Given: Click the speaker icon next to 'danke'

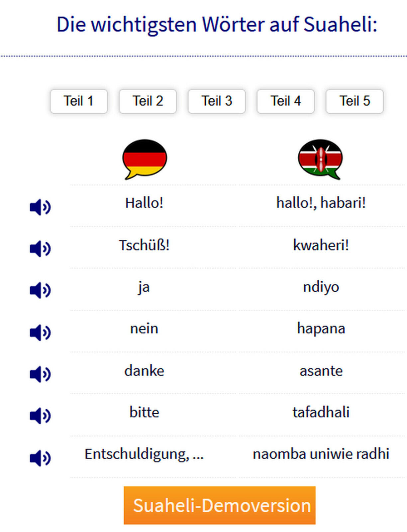Looking at the screenshot, I should click(x=40, y=374).
